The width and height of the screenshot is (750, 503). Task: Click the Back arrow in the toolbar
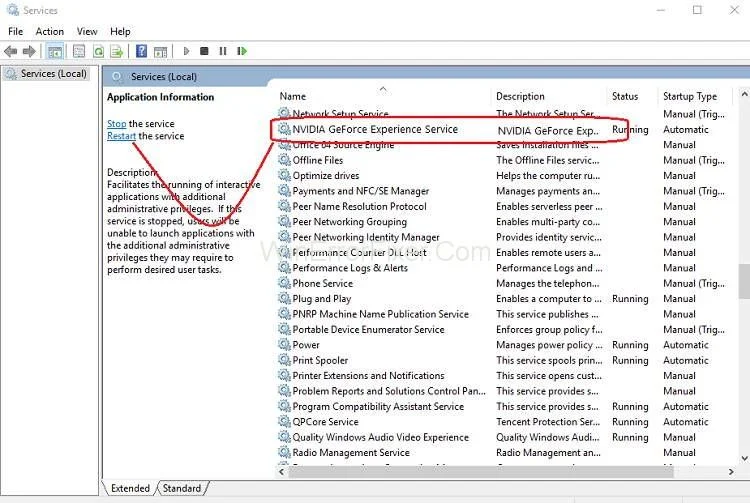coord(11,51)
